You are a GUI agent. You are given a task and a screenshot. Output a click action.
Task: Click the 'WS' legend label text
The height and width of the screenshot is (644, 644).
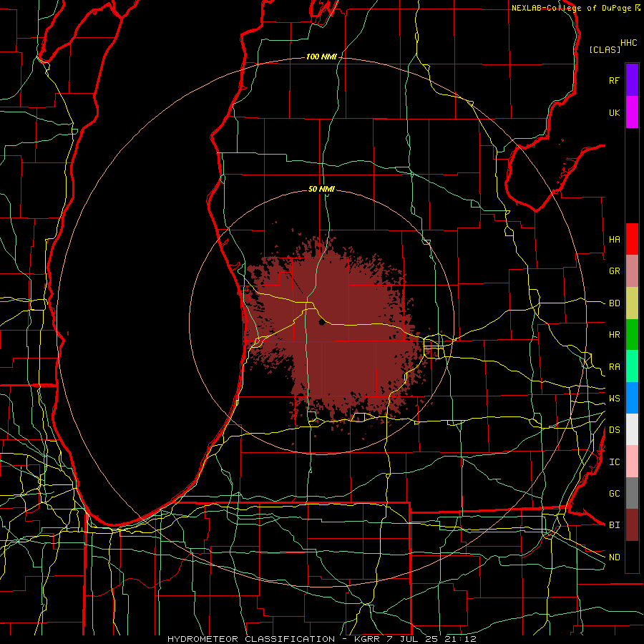[x=614, y=398]
